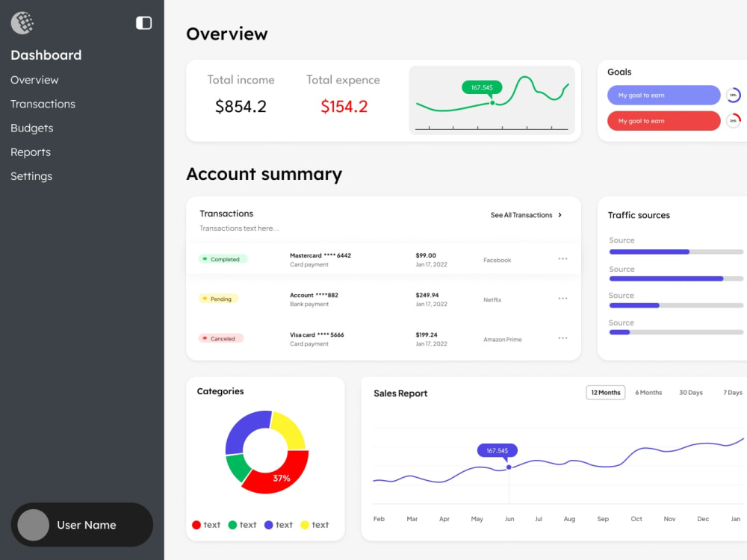Click the Traffic sources heading
Image resolution: width=747 pixels, height=560 pixels.
pyautogui.click(x=639, y=215)
